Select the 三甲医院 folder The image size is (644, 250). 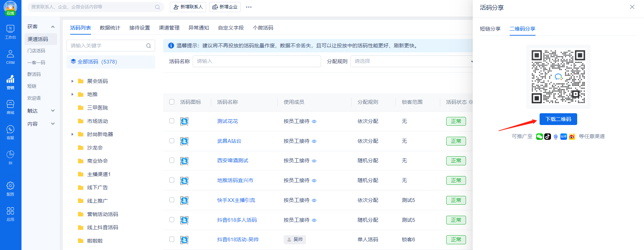tap(97, 108)
